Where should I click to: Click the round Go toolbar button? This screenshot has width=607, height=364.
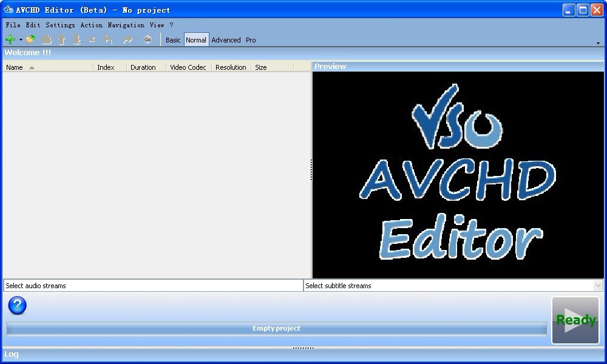click(148, 39)
